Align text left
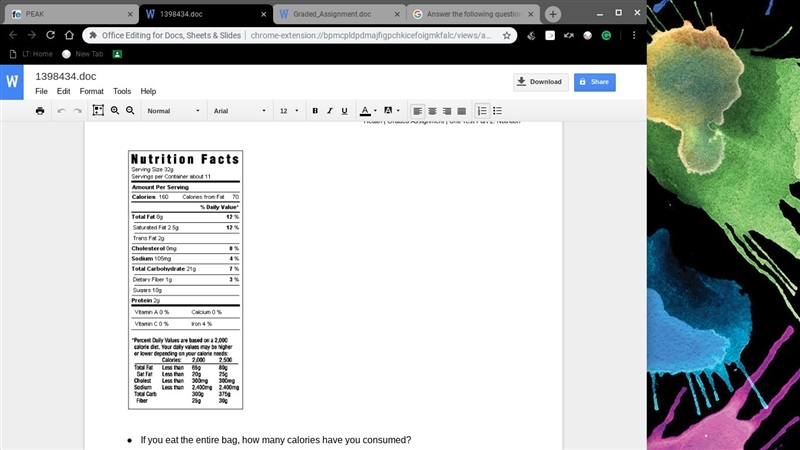 [x=417, y=111]
